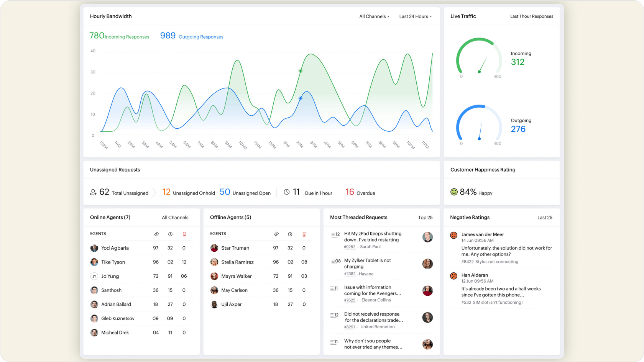The width and height of the screenshot is (644, 362).
Task: Open the All Channels filter in Online Agents
Action: pos(175,218)
